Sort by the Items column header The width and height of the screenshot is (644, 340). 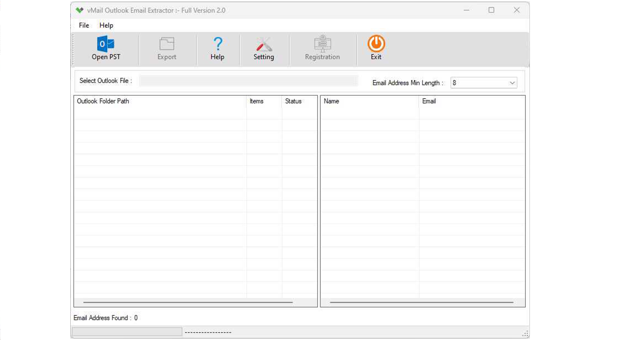click(263, 101)
